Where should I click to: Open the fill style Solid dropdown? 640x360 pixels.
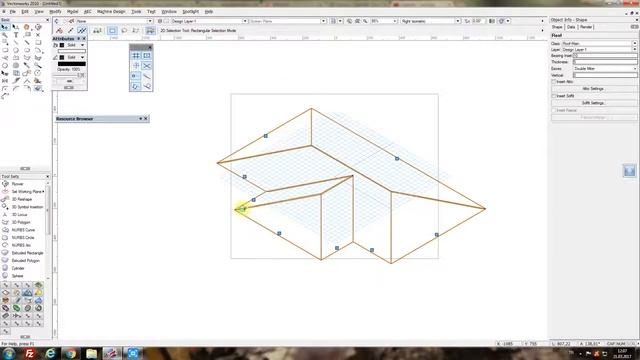75,45
